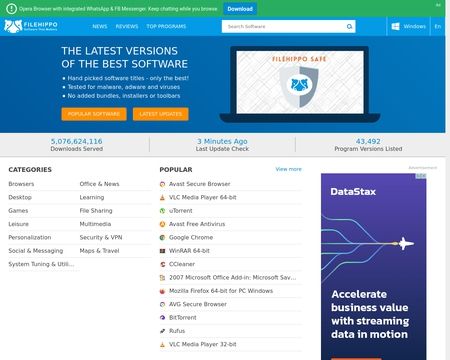Click the CCleaner icon
Viewport: 450px width, 360px height.
(162, 264)
